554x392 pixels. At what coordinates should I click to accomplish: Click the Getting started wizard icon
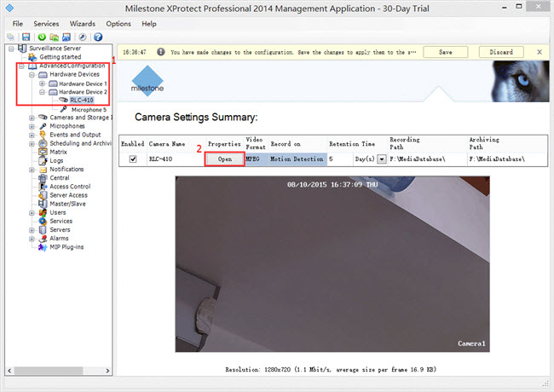coord(32,57)
